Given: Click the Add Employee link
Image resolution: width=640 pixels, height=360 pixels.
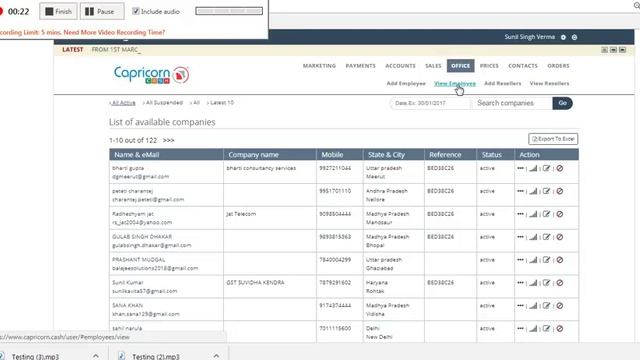Looking at the screenshot, I should pyautogui.click(x=406, y=83).
